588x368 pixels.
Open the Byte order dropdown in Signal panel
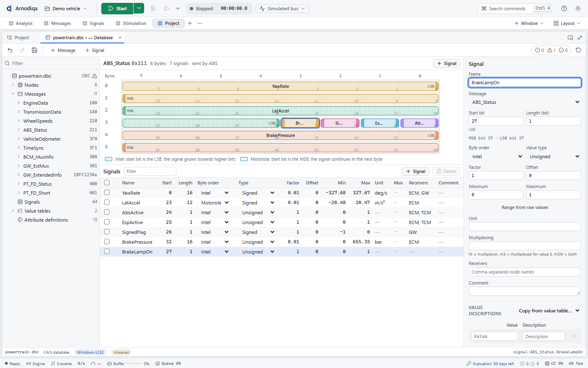[x=496, y=157]
